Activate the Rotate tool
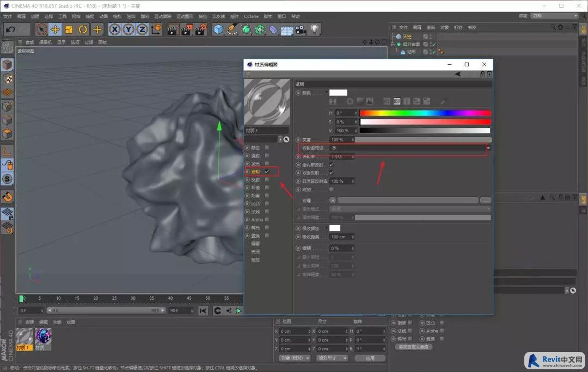The image size is (588, 372). pos(83,29)
